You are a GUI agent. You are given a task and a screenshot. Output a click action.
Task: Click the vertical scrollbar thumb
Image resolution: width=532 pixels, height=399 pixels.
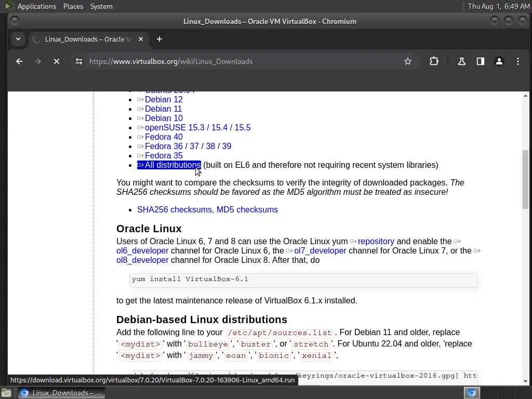point(525,179)
